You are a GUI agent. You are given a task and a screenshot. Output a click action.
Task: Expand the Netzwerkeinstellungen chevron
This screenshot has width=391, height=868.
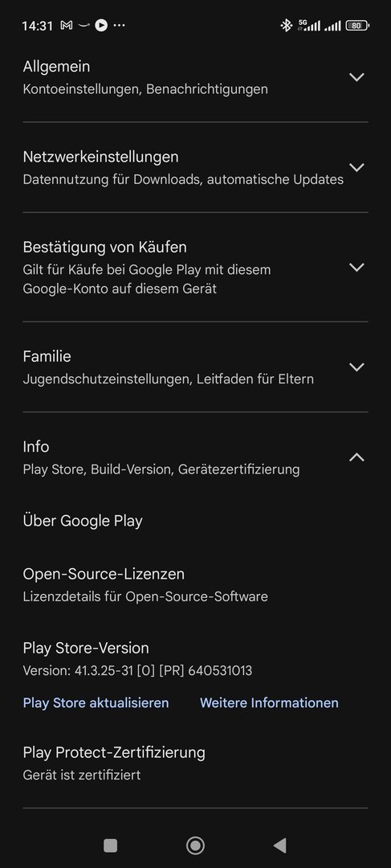tap(356, 167)
